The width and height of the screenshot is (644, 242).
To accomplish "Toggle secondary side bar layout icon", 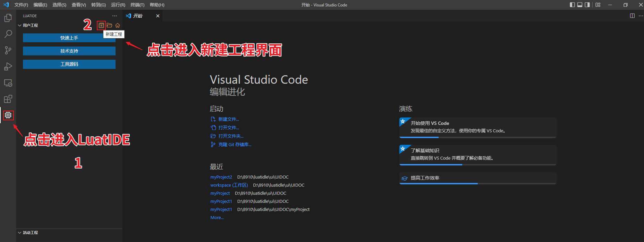I will pyautogui.click(x=587, y=5).
